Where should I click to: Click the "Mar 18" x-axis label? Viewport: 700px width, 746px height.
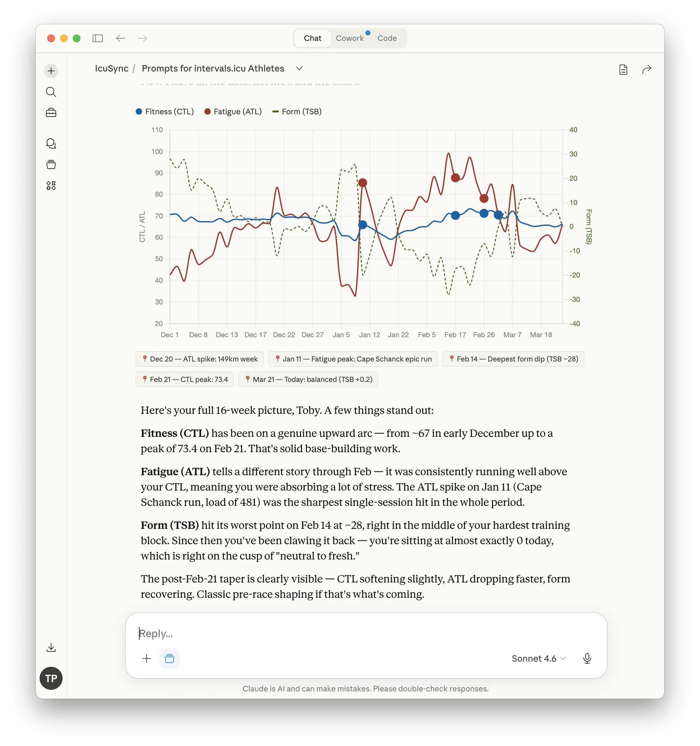pyautogui.click(x=541, y=335)
